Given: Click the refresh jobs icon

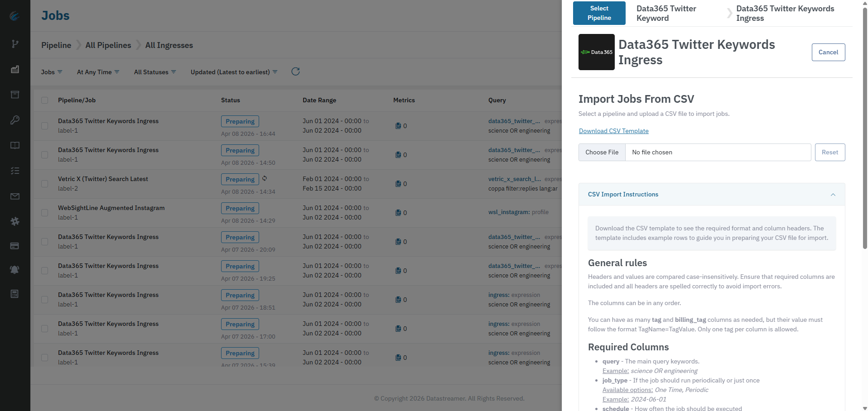Looking at the screenshot, I should [295, 72].
